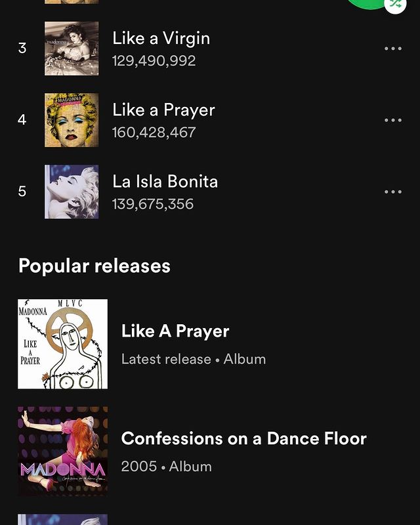420x525 pixels.
Task: Tap the Like a Virgin track cover art
Action: [x=72, y=49]
